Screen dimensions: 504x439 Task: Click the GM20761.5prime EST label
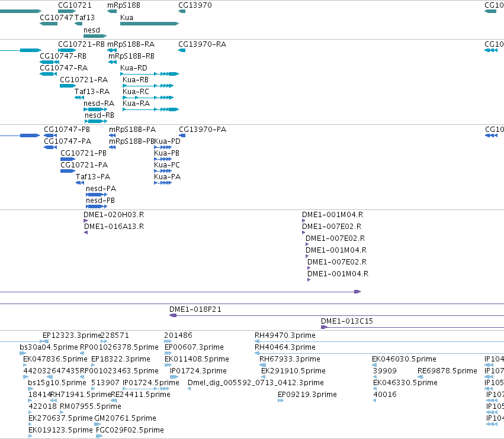[x=126, y=419]
